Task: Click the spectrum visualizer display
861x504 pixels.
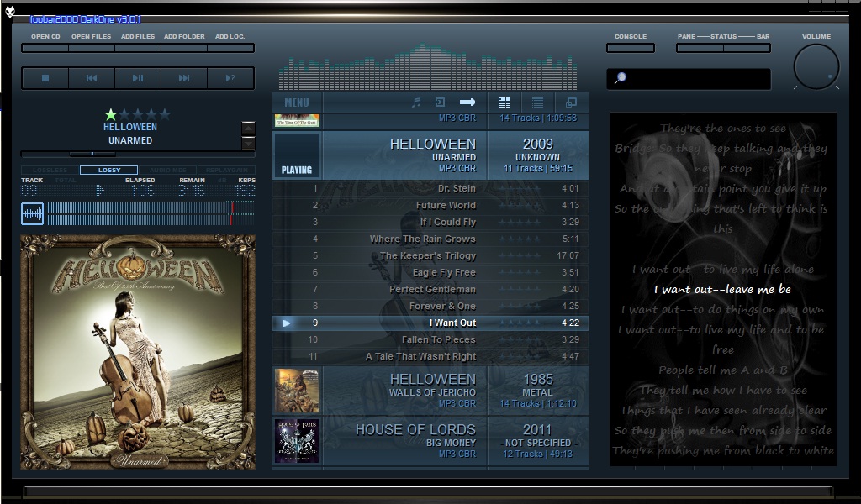Action: coord(428,67)
